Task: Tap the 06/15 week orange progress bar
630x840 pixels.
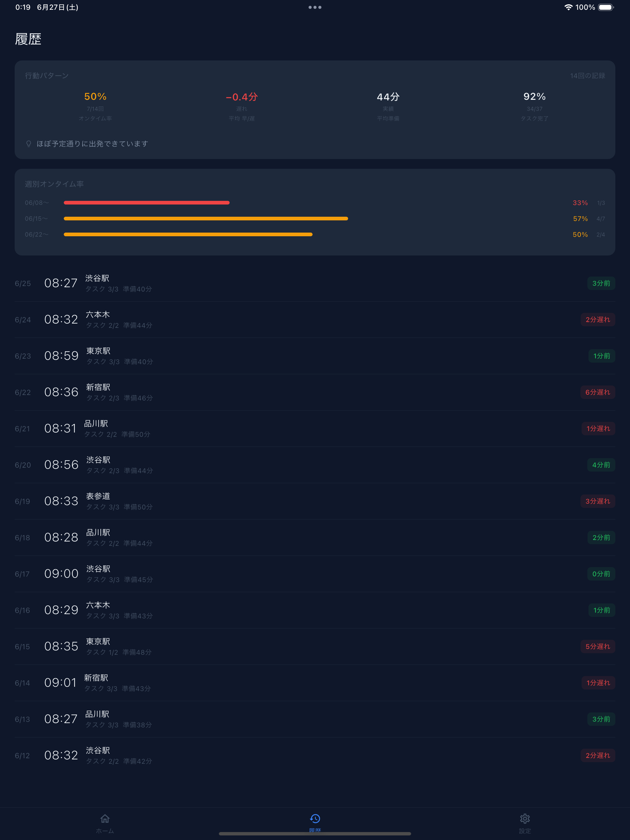Action: 206,219
